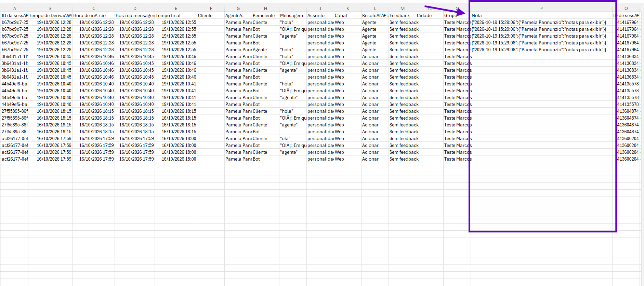Select column L header
This screenshot has width=644, height=286.
375,8
